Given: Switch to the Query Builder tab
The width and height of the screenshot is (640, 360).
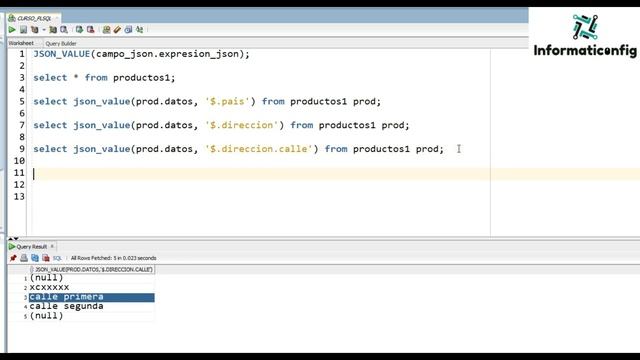Looking at the screenshot, I should click(x=61, y=43).
